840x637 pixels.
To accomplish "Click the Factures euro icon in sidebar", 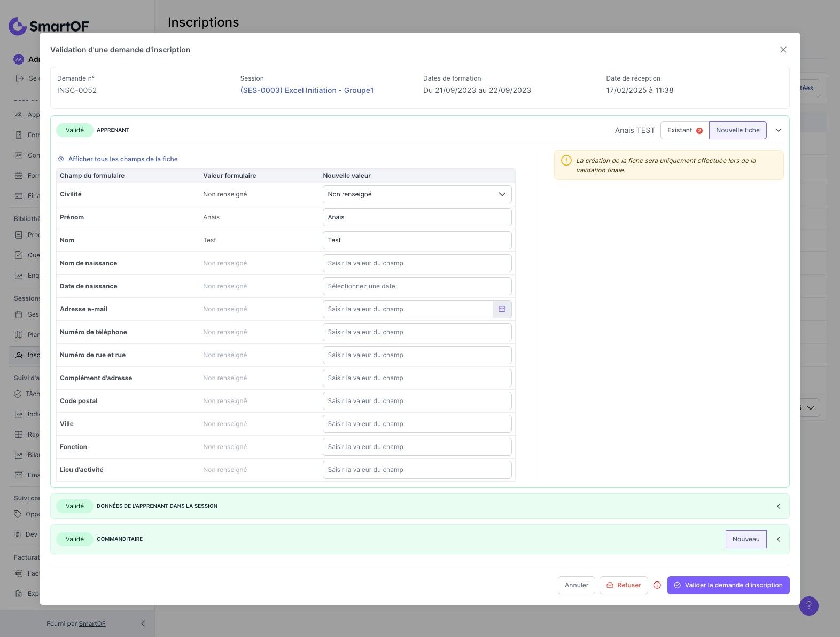I will click(19, 573).
